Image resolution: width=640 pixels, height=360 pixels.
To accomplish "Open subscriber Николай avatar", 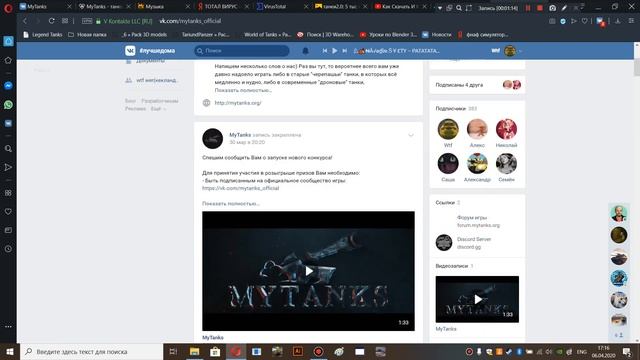I will 506,129.
